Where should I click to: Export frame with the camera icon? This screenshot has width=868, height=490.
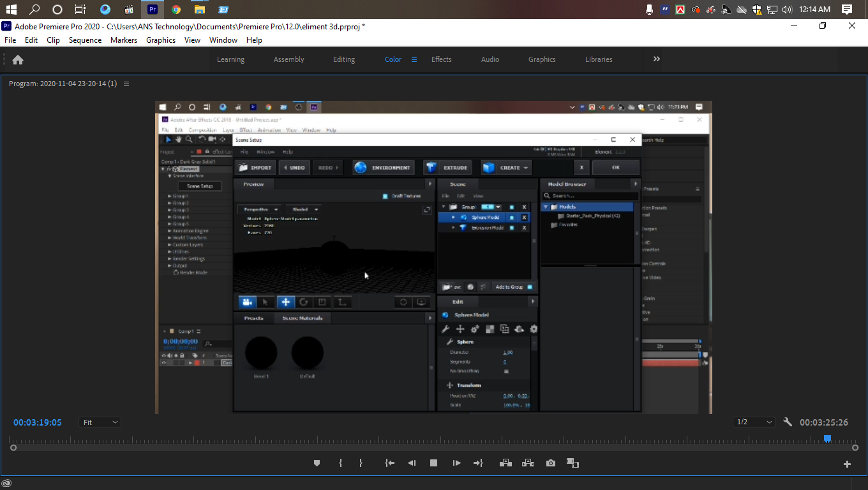[x=551, y=463]
